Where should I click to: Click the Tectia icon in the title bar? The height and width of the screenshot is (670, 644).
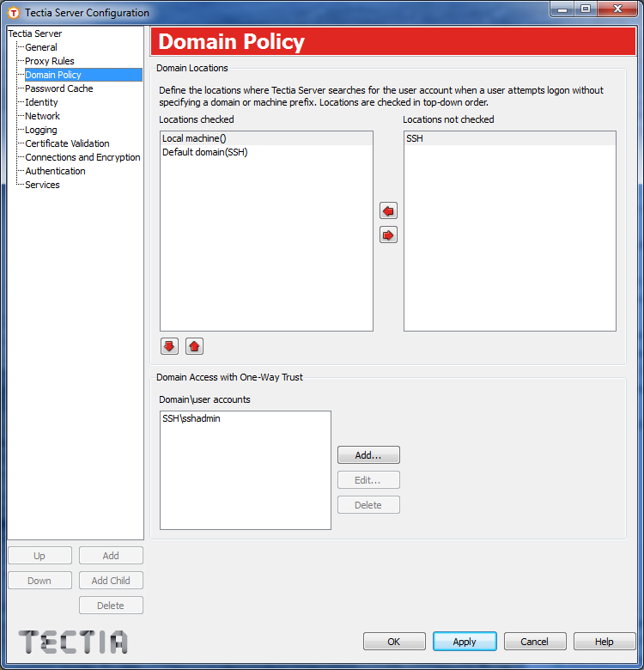coord(14,13)
